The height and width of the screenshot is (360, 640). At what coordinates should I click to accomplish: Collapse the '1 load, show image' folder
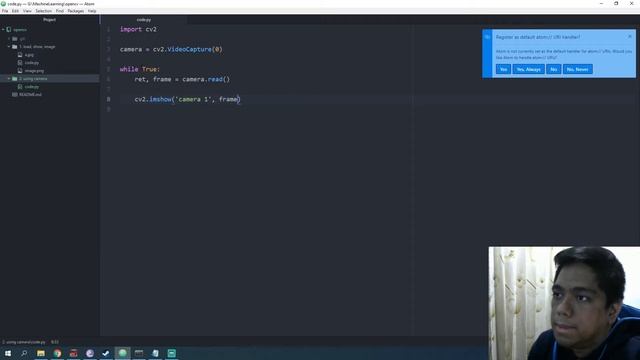point(9,47)
